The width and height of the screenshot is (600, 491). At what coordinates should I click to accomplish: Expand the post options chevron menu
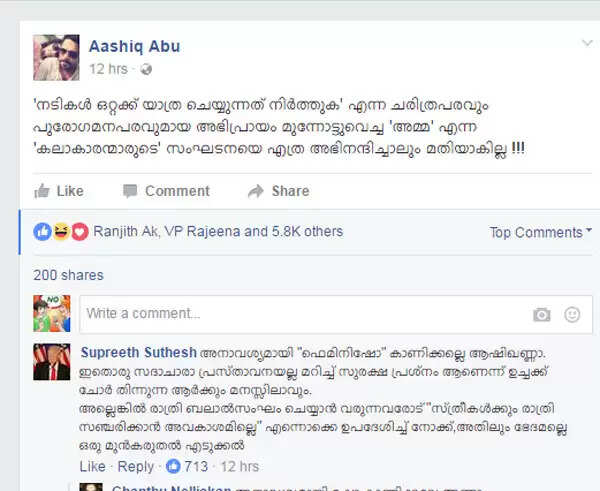point(587,42)
